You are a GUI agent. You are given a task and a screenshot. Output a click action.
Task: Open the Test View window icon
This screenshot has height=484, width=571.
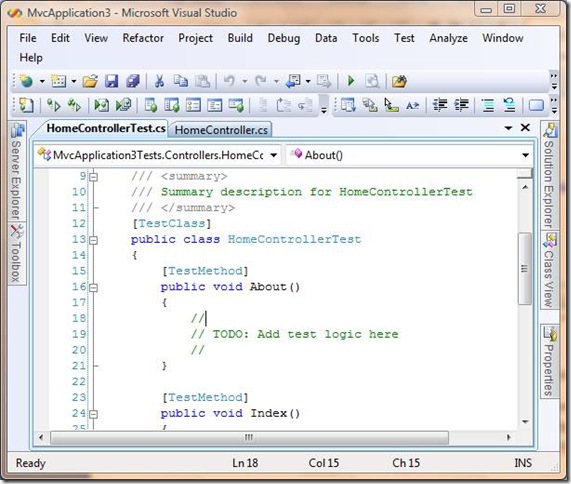[x=172, y=106]
